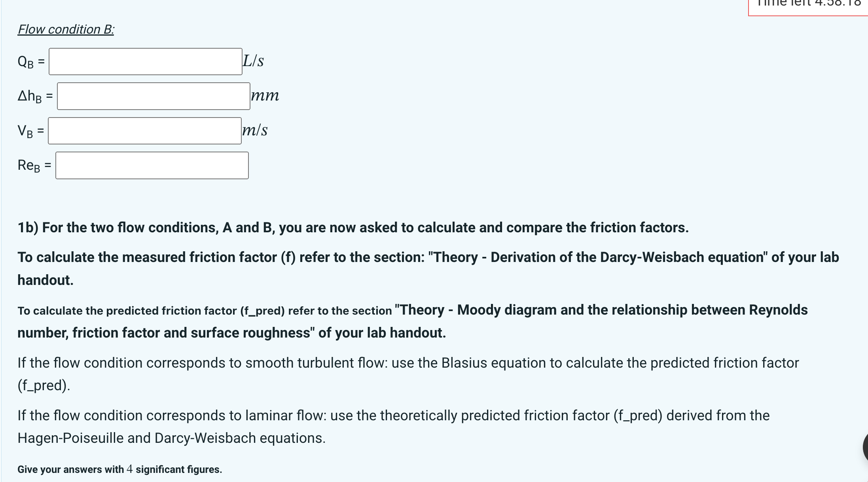Image resolution: width=868 pixels, height=482 pixels.
Task: Click the Darcy-Weisbach equation reference text
Action: [427, 257]
